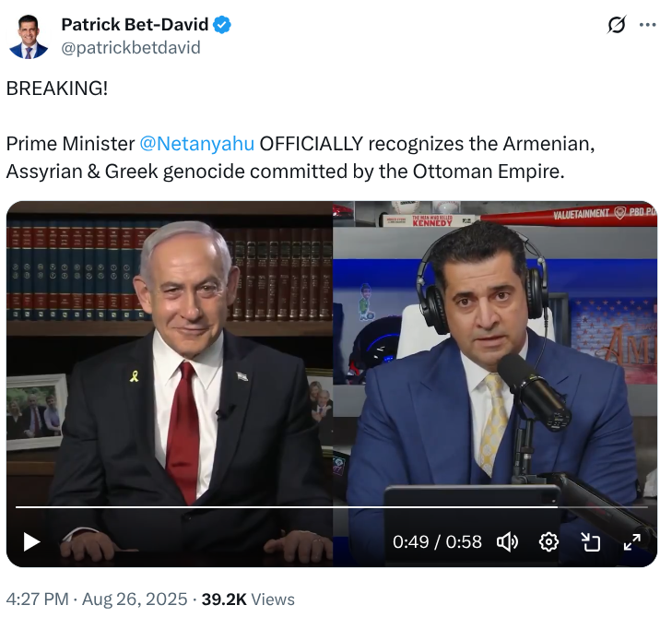The image size is (672, 617).
Task: Open Patrick Bet-David's profile picture
Action: (29, 37)
